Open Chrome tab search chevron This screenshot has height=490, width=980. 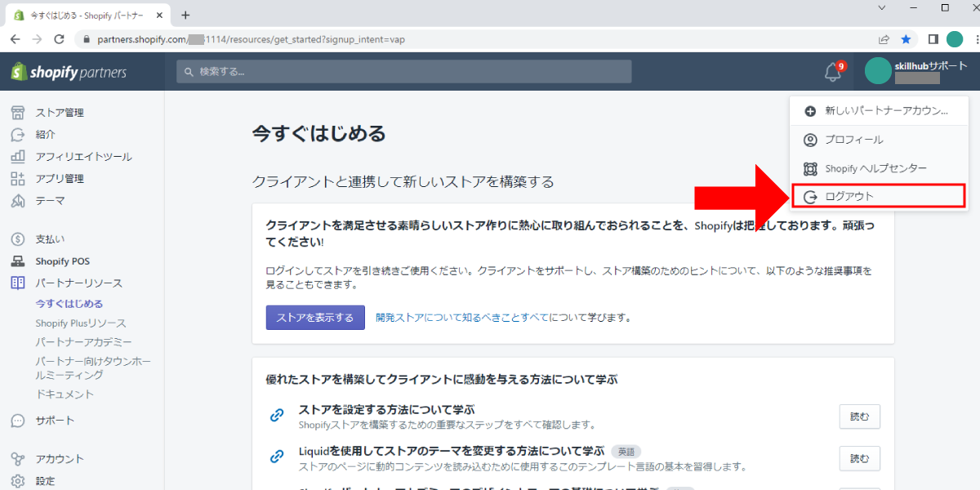click(882, 7)
